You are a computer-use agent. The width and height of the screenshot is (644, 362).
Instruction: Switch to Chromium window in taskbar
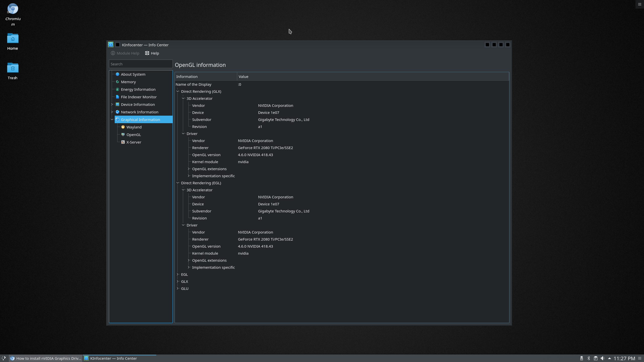[x=46, y=358]
